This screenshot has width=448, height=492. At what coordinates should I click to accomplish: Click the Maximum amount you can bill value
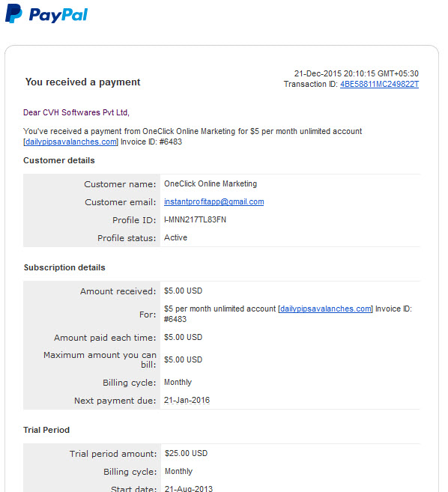pos(183,359)
